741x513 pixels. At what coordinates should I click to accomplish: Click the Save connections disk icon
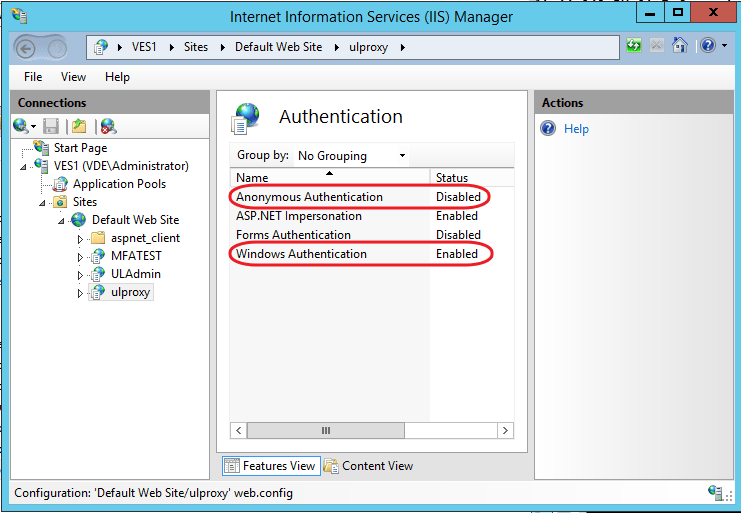tap(51, 126)
